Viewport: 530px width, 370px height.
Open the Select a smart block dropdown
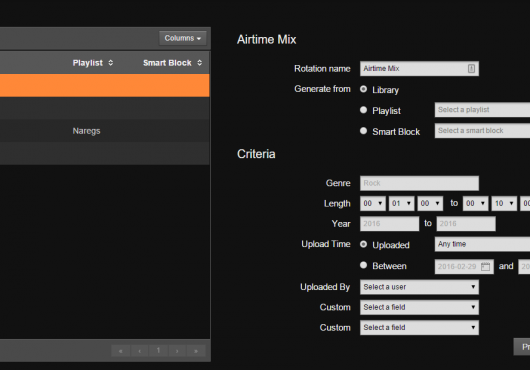pos(482,130)
